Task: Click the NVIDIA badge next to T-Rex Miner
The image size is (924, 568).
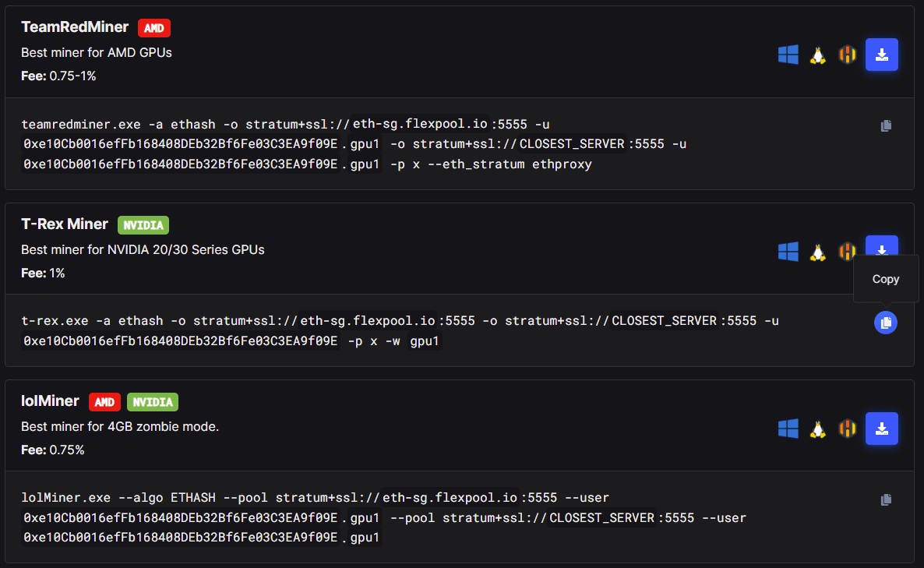Action: tap(143, 224)
